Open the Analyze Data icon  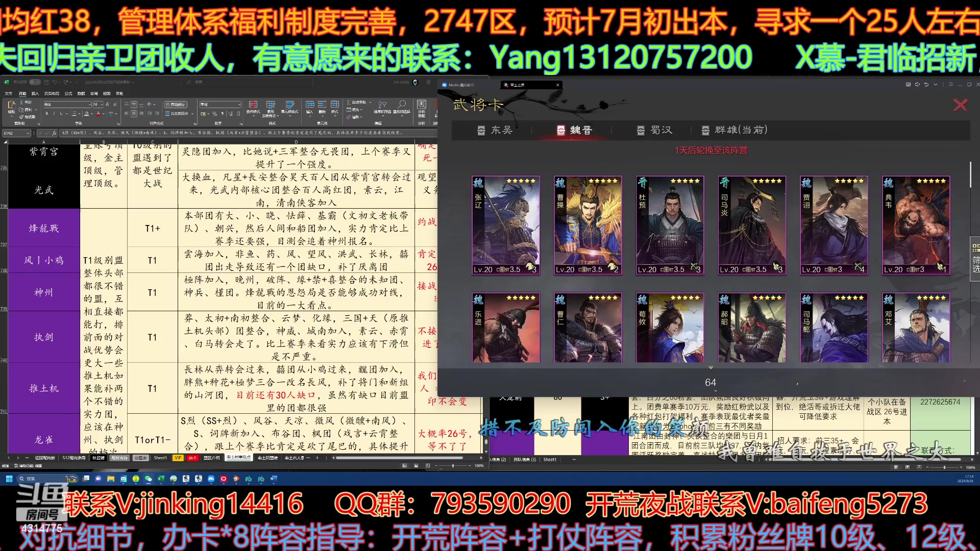422,104
